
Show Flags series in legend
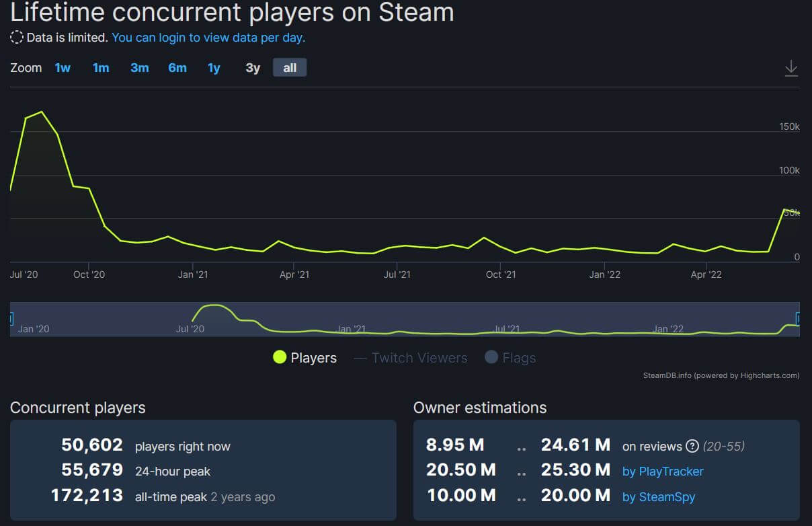(x=510, y=358)
